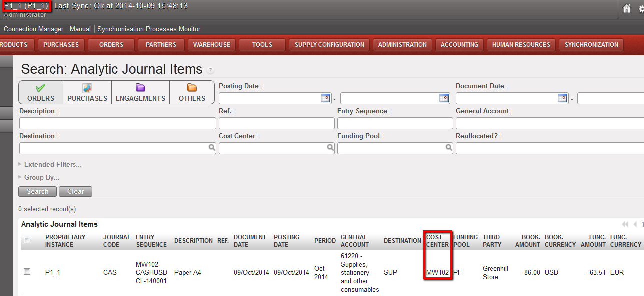Click the -86.00 booking amount cell

[x=531, y=272]
